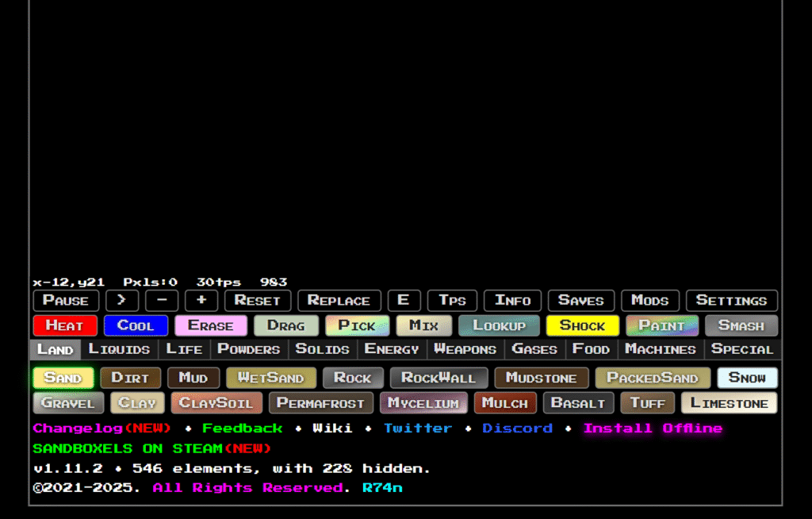Follow the Discord link
Viewport: 812px width, 519px height.
point(517,429)
